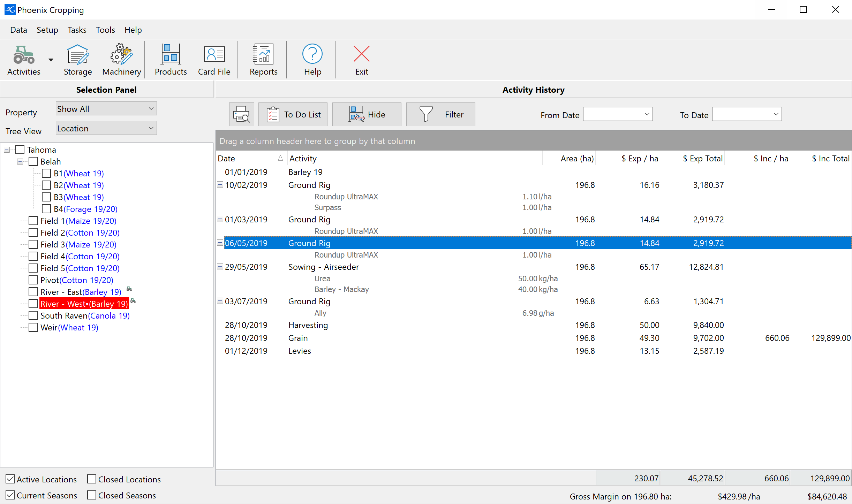
Task: Open the Setup menu
Action: [47, 29]
